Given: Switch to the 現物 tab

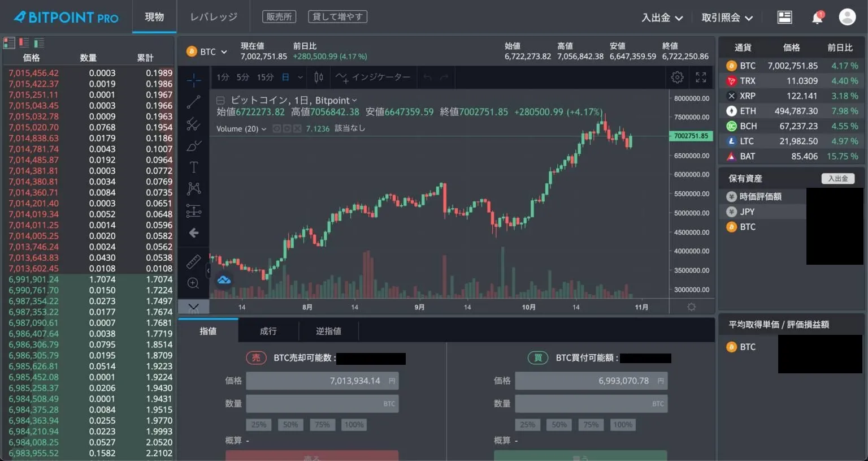Looking at the screenshot, I should point(154,17).
